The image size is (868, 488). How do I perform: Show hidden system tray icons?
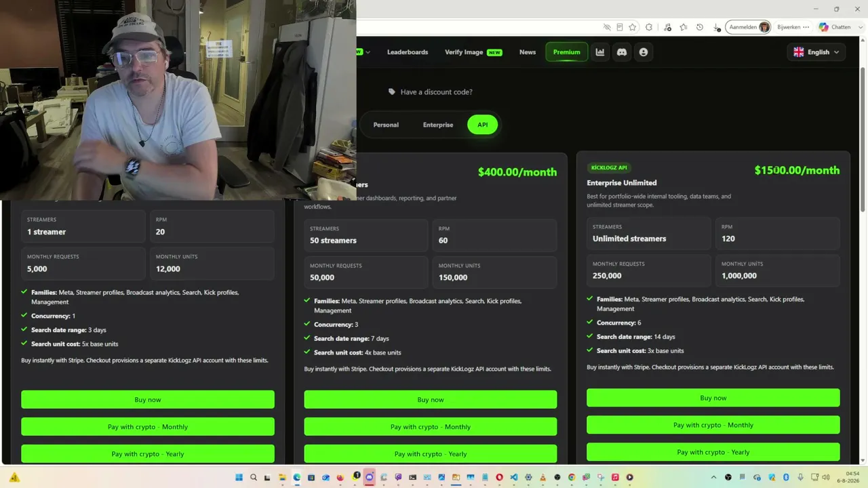pyautogui.click(x=713, y=477)
